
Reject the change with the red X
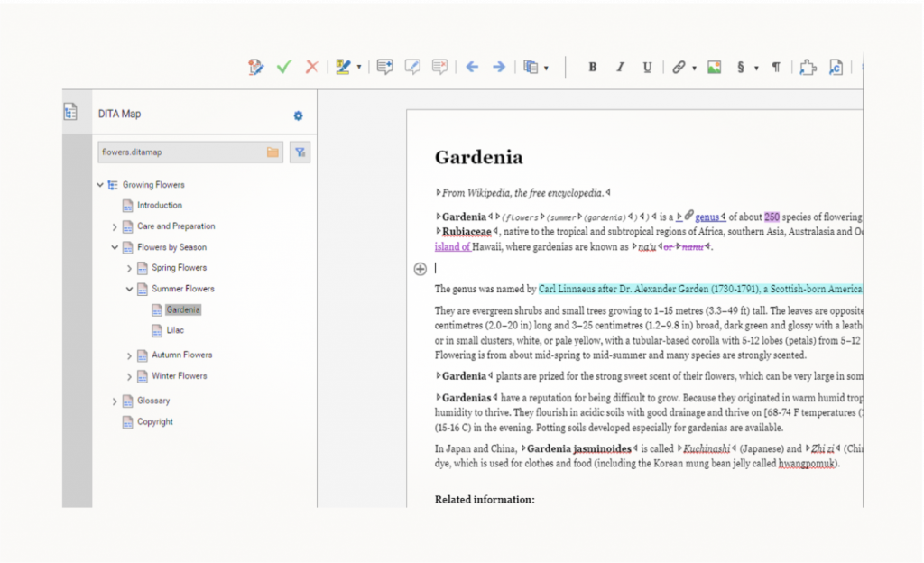coord(311,67)
